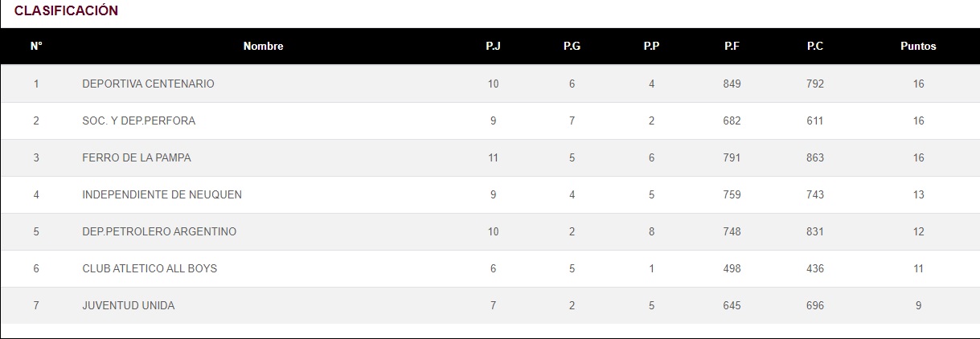Choose DEP.PETROLERO ARGENTINO in the table

[159, 231]
